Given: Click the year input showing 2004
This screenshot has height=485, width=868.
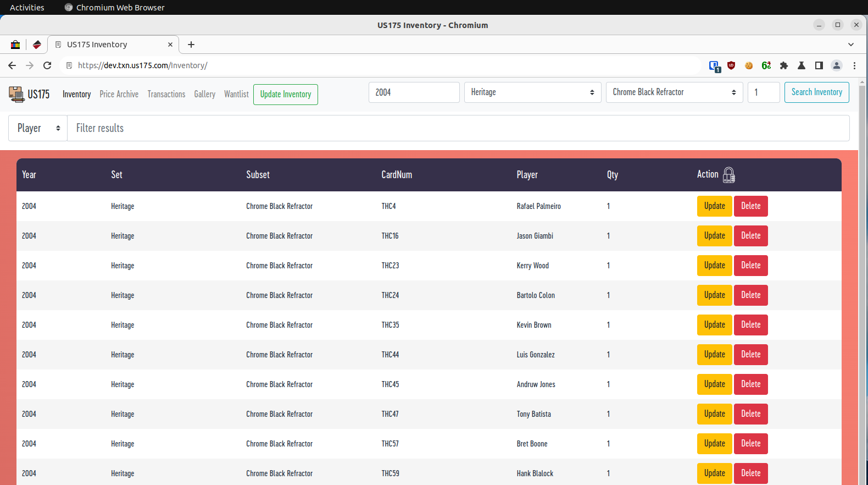Looking at the screenshot, I should click(x=414, y=92).
